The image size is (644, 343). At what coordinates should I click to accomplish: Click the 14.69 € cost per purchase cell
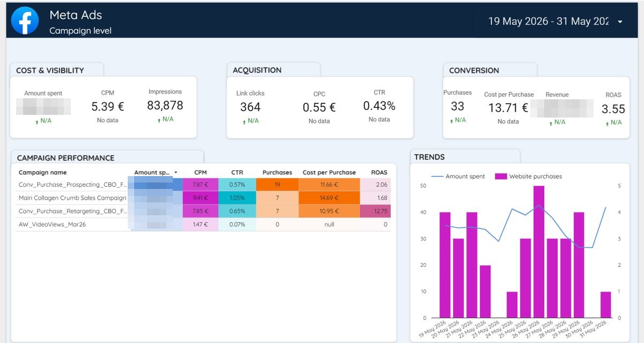pos(329,198)
